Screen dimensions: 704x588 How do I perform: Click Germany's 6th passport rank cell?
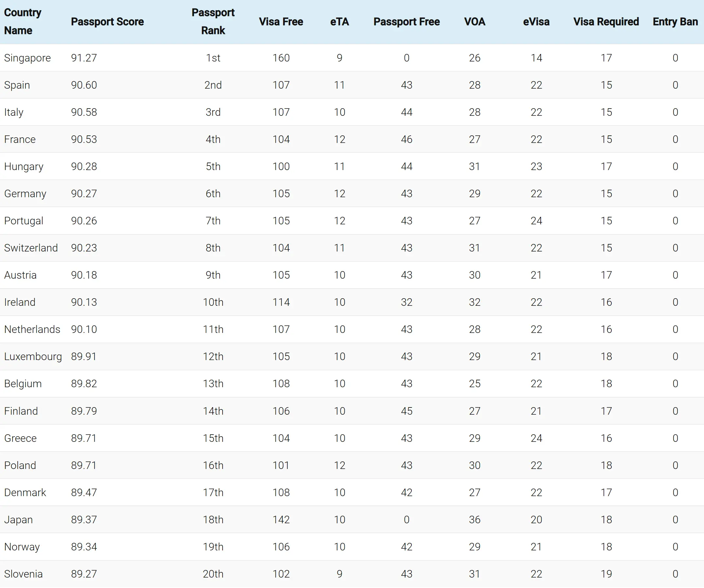[213, 194]
